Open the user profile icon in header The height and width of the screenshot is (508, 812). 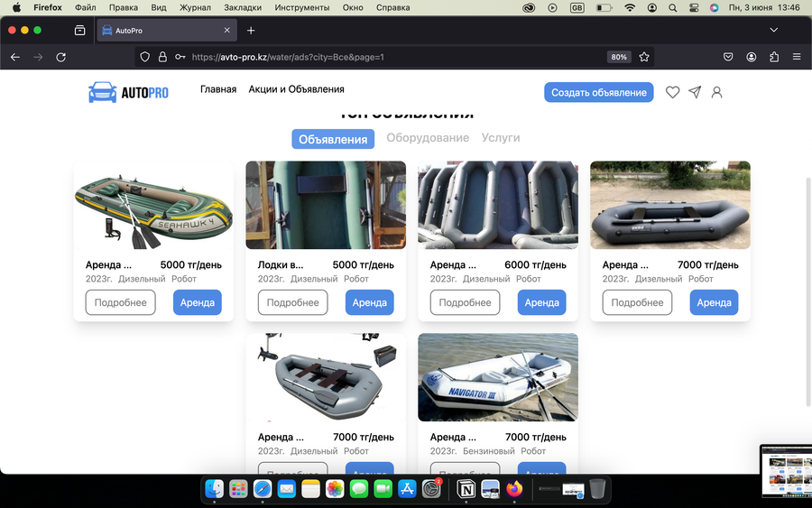[x=716, y=92]
